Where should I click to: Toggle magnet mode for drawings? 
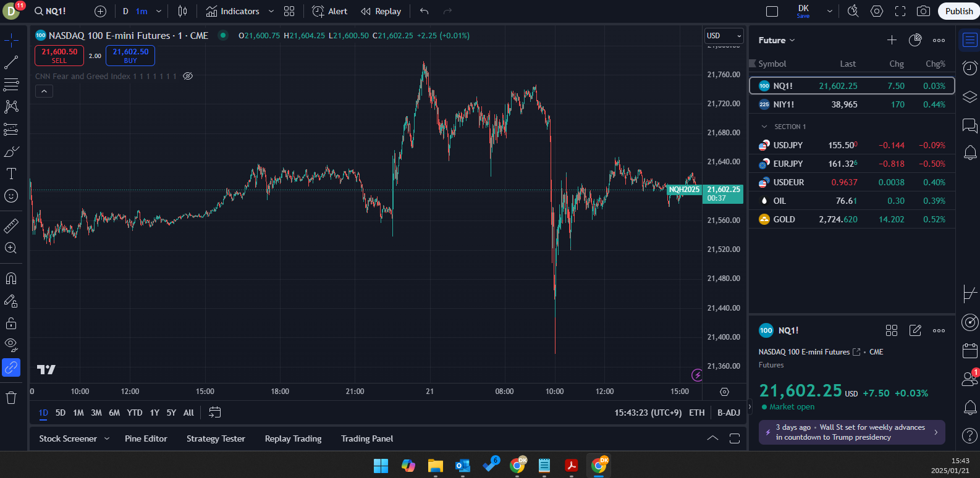click(11, 279)
